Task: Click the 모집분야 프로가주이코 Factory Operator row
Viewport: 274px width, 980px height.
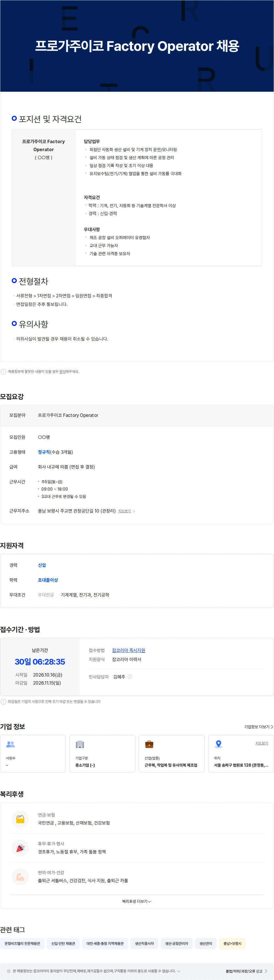Action: pos(137,415)
